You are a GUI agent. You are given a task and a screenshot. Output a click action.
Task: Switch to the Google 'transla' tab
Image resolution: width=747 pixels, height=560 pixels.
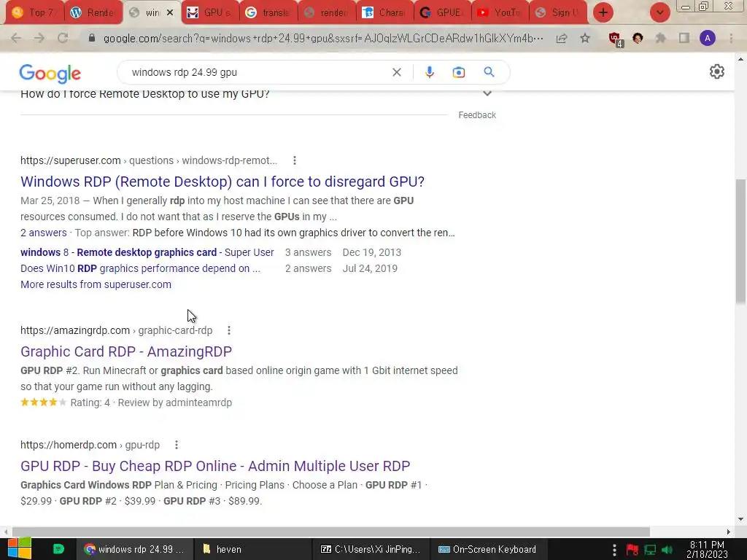pyautogui.click(x=268, y=13)
